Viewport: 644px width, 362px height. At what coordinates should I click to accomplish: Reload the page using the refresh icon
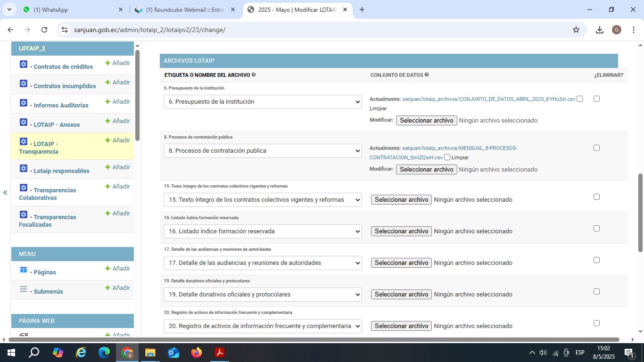[x=44, y=30]
